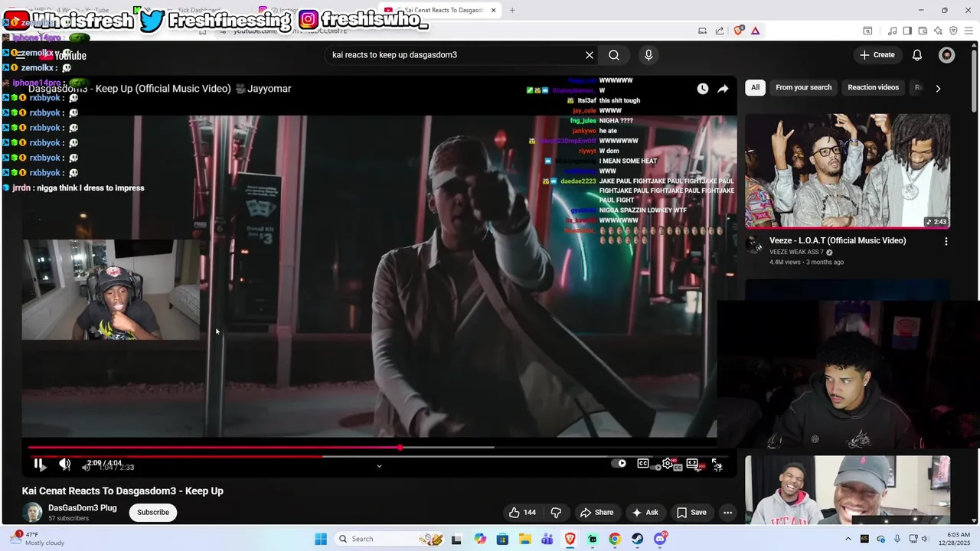
Task: Dislike the video with thumbs down
Action: tap(557, 513)
